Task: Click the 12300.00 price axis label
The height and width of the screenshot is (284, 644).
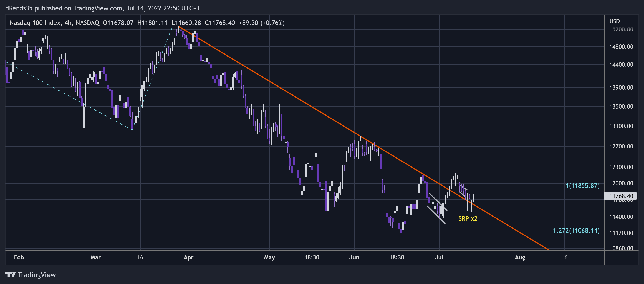Action: coord(621,167)
